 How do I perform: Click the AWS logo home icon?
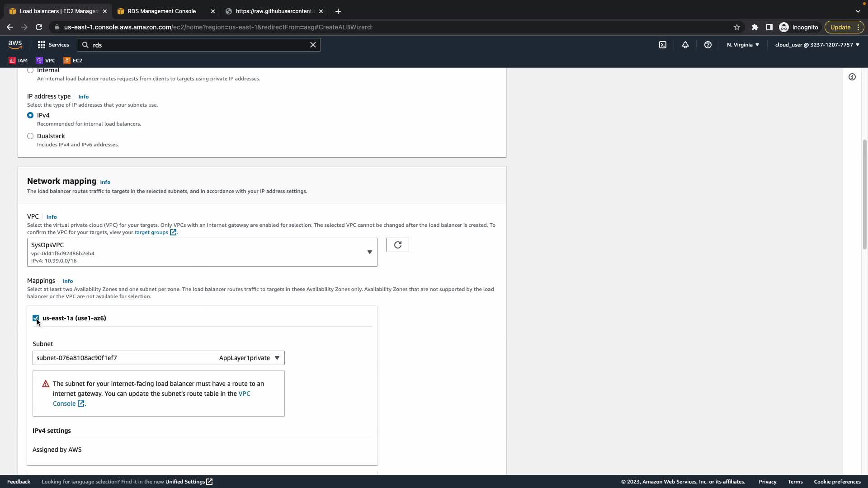pyautogui.click(x=15, y=44)
